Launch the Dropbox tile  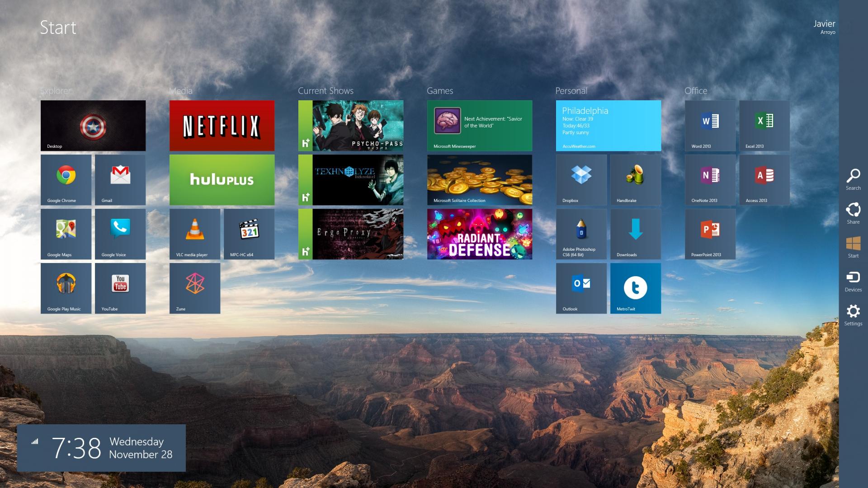pos(581,180)
